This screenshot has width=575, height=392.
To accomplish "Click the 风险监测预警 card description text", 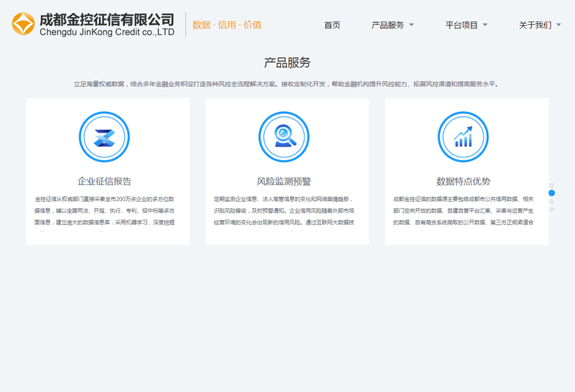I will (284, 211).
